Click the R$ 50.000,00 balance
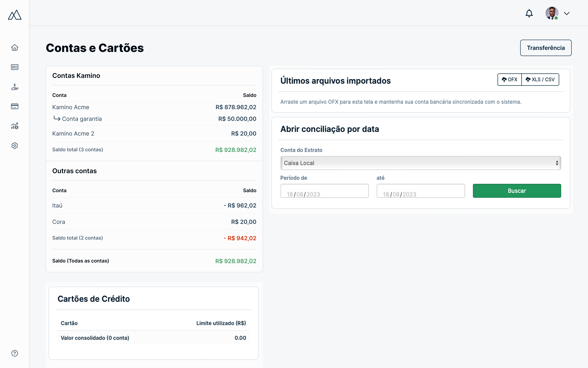 pyautogui.click(x=237, y=119)
